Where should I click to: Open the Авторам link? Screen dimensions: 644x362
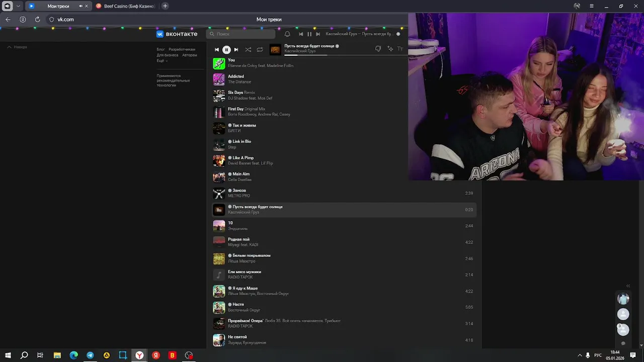pyautogui.click(x=190, y=55)
